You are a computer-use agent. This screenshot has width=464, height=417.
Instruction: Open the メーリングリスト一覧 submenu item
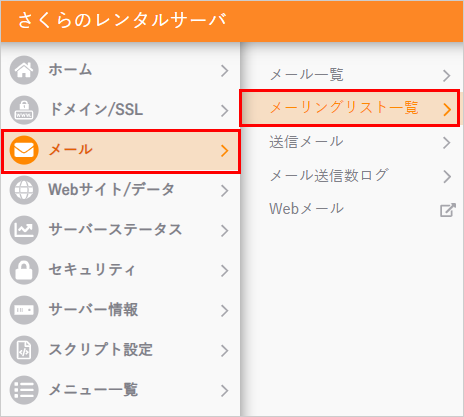coord(350,108)
